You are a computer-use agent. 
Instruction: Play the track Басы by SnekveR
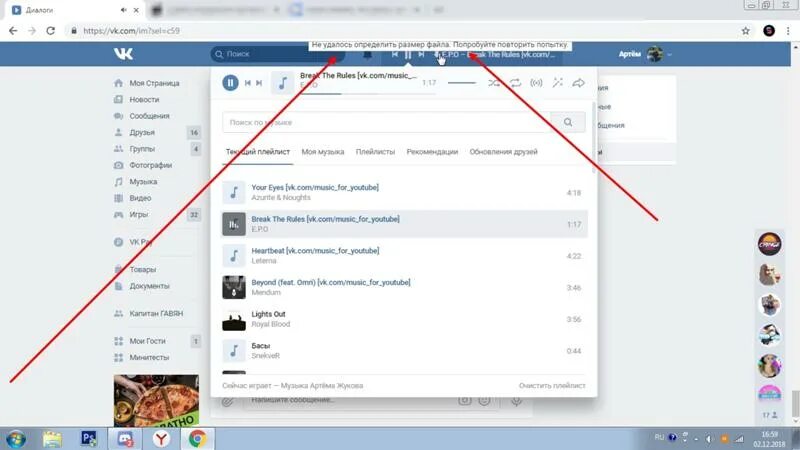click(x=405, y=351)
